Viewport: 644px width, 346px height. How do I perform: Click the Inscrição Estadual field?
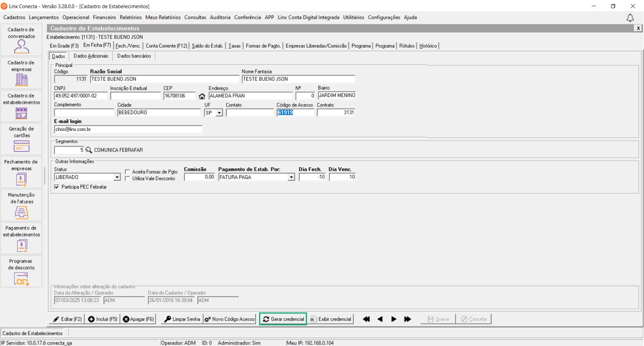136,96
